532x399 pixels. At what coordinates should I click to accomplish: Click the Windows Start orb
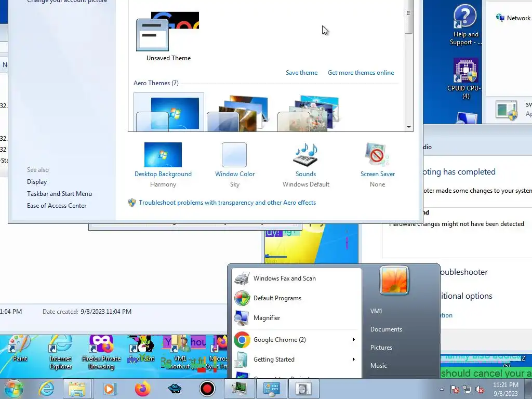click(13, 389)
